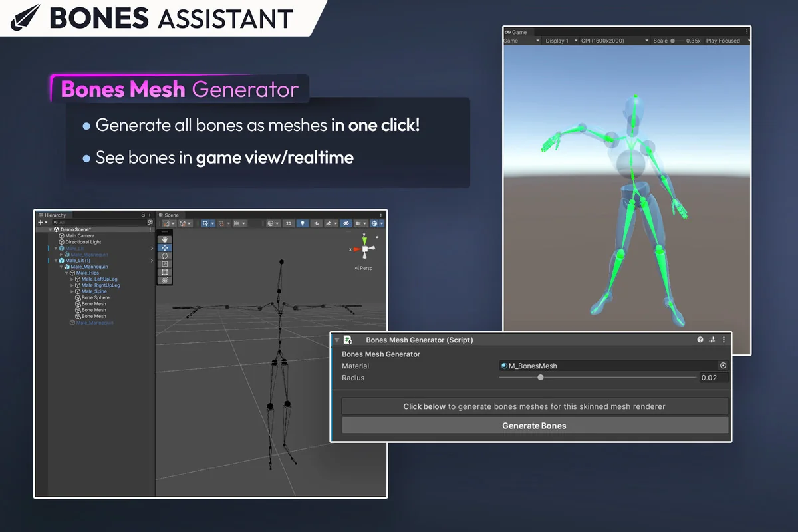Select the Rotate tool

coord(165,255)
